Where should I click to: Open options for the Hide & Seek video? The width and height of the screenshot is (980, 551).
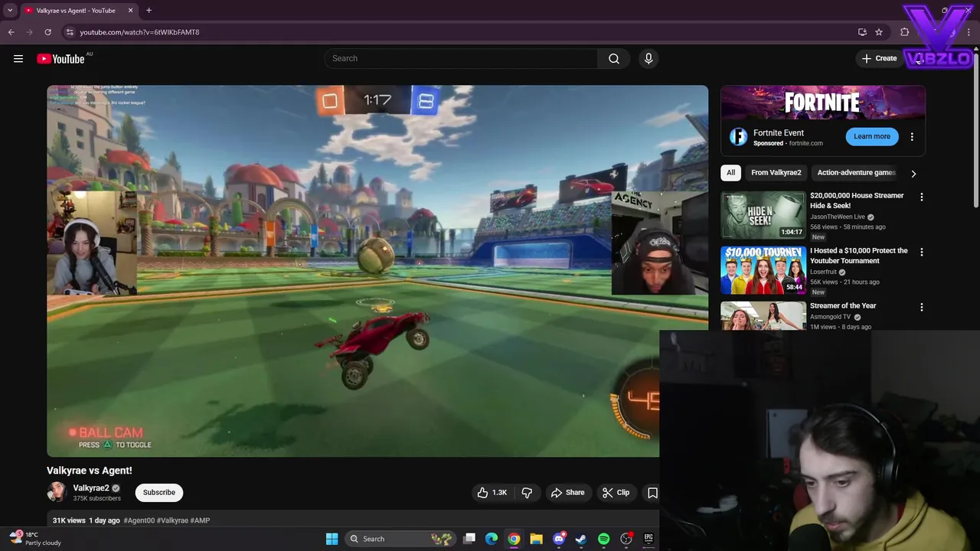tap(922, 197)
